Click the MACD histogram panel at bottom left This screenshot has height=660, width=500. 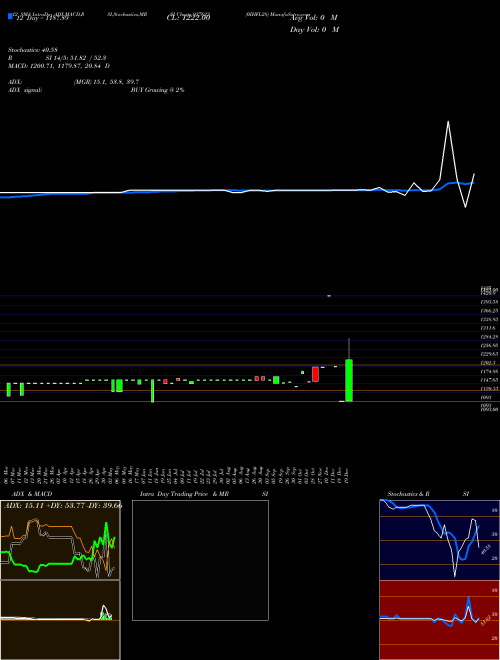[60, 620]
